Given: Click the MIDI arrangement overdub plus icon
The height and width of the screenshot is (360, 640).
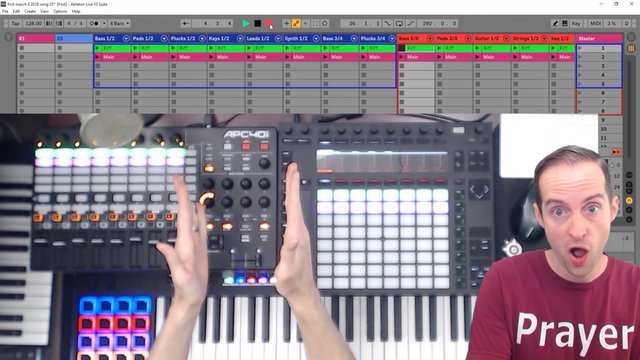Looking at the screenshot, I should coord(286,24).
